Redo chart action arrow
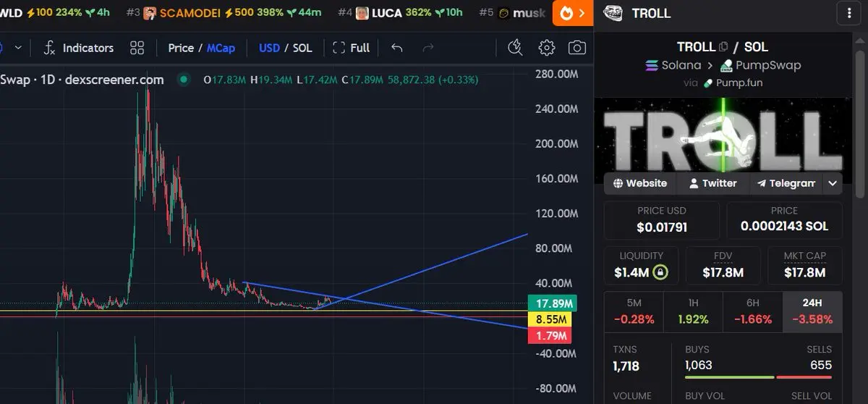The image size is (868, 404). pos(427,48)
